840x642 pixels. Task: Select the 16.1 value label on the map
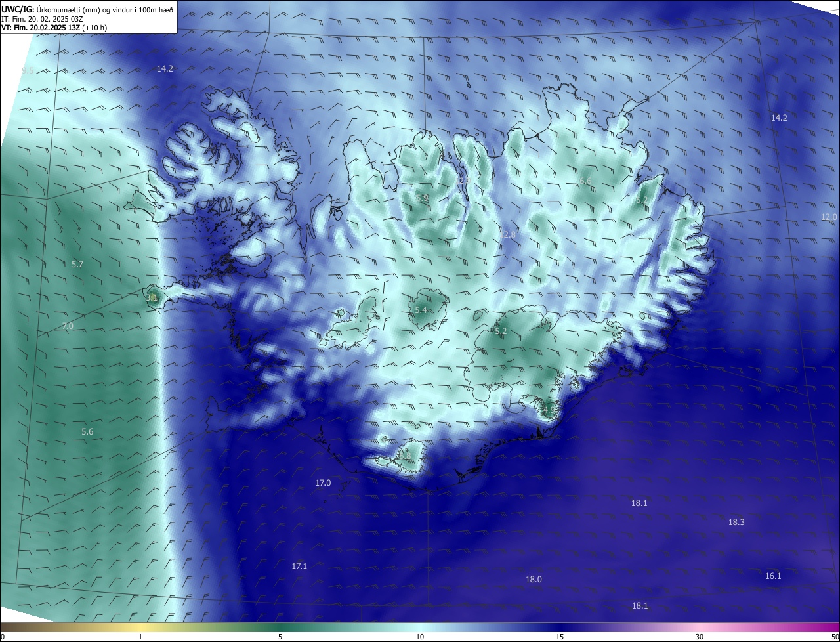point(773,576)
